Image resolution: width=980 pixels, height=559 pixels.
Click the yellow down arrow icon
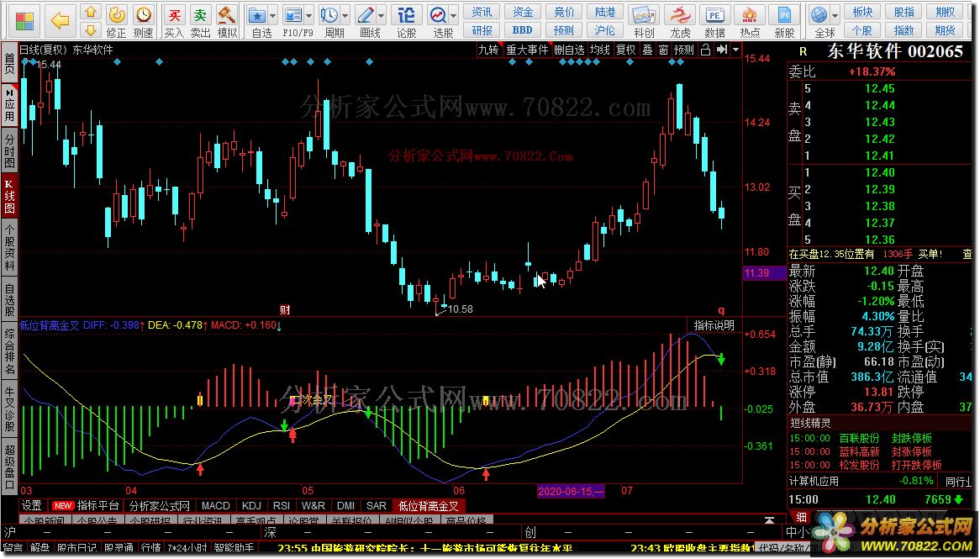click(92, 30)
